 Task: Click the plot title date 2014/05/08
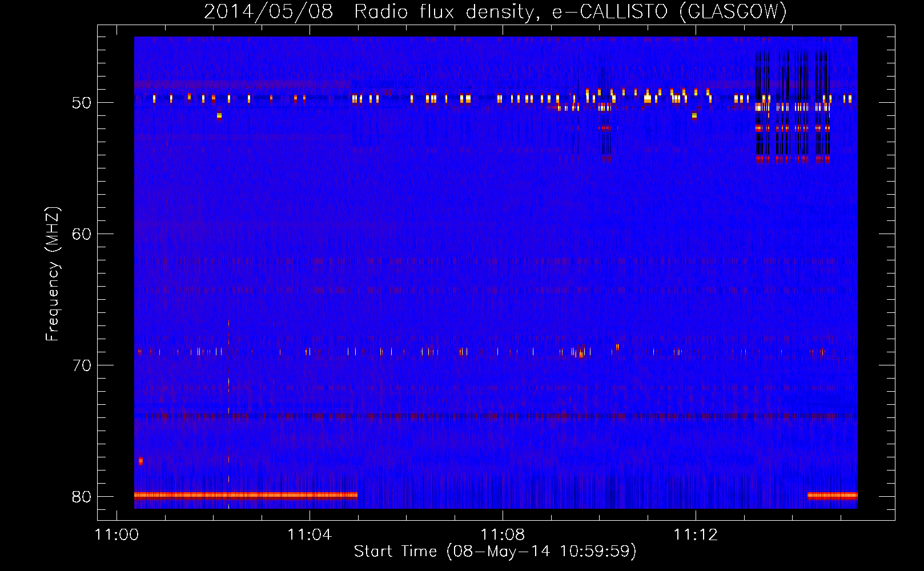268,12
